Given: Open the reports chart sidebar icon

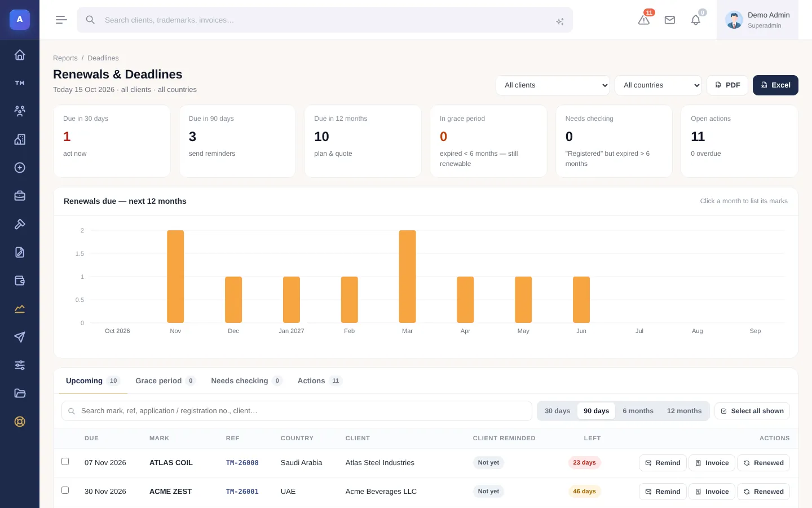Looking at the screenshot, I should tap(20, 309).
